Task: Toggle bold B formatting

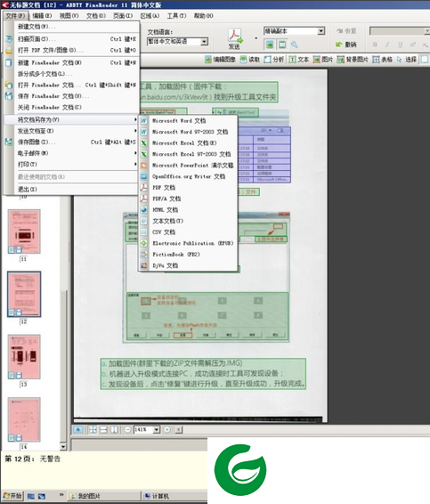Action: 375,45
